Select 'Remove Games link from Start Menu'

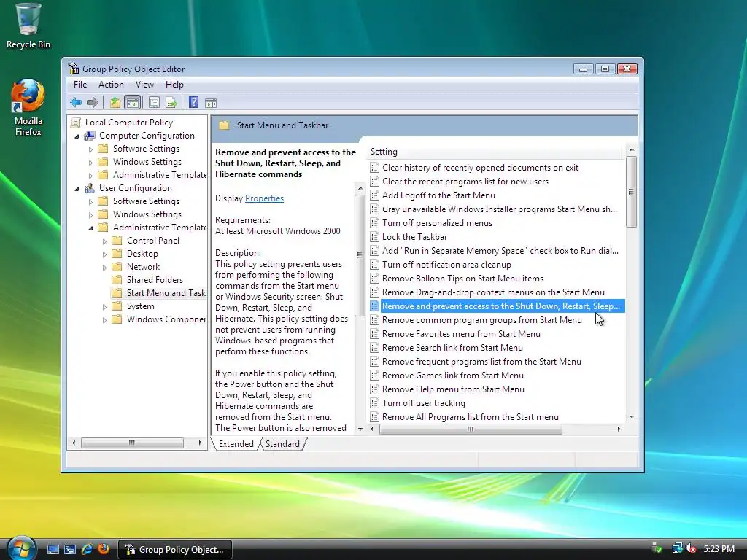click(452, 376)
